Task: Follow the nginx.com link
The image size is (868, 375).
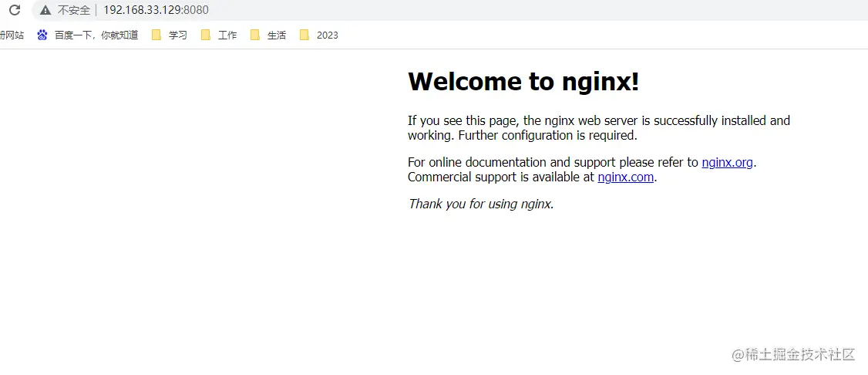Action: (625, 177)
